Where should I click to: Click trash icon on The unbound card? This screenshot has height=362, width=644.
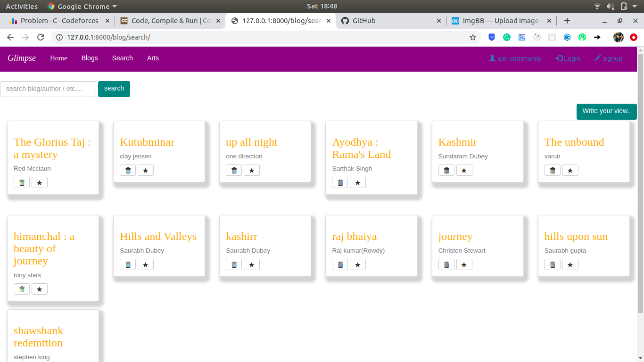553,170
